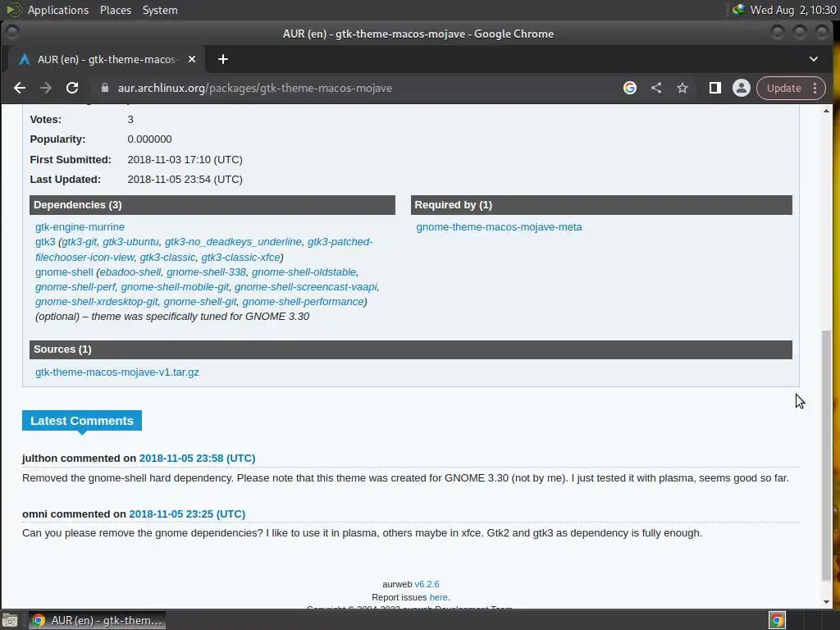840x630 pixels.
Task: Click the Report issues here link
Action: pyautogui.click(x=438, y=597)
